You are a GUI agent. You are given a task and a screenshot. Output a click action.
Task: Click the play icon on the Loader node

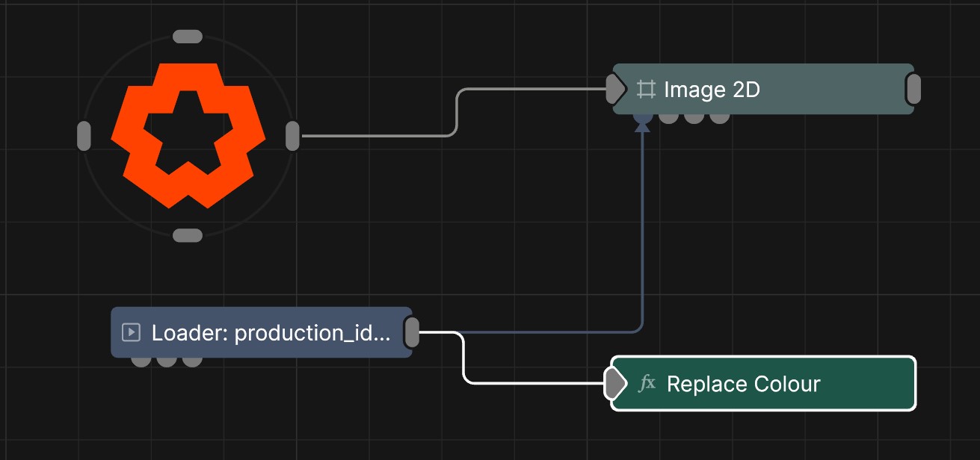131,332
